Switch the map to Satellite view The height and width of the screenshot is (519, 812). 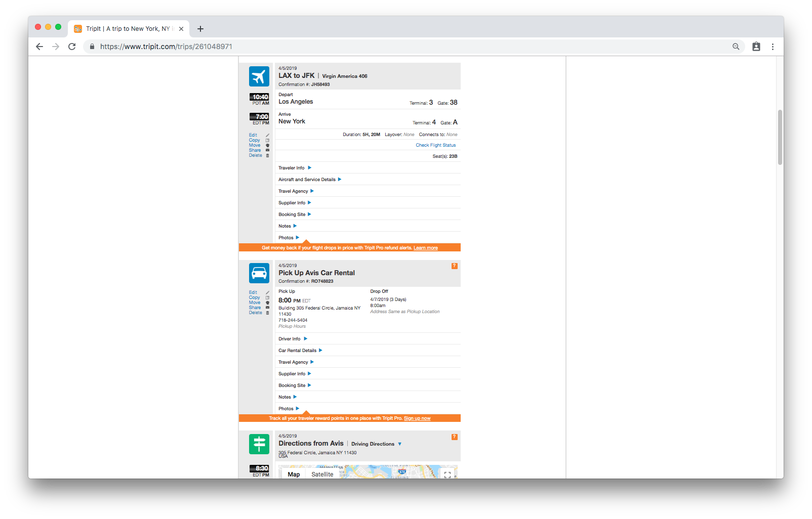tap(322, 474)
